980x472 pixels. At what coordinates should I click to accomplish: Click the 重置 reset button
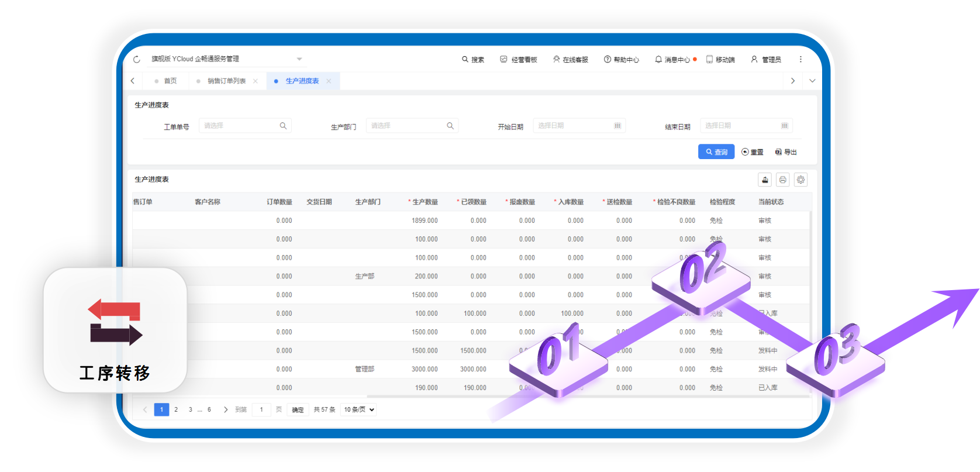(x=753, y=152)
